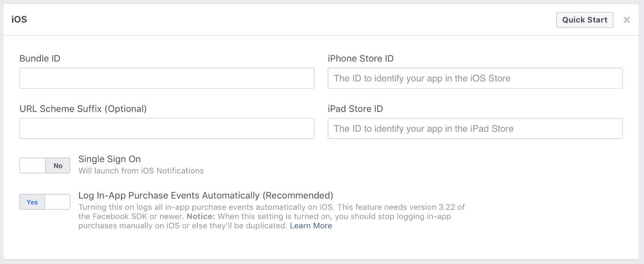This screenshot has width=644, height=264.
Task: Click the "Yes" side of purchase events toggle
Action: tap(32, 202)
